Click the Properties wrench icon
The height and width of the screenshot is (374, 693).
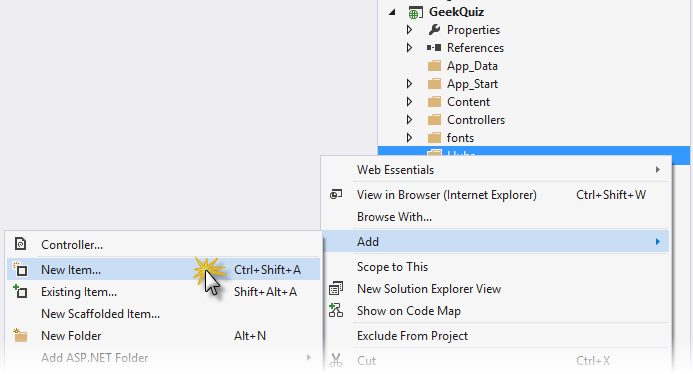pos(434,30)
